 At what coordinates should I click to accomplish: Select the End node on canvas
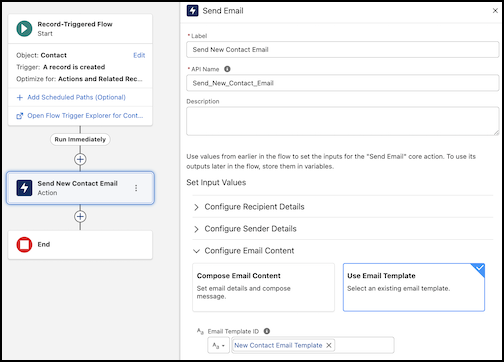coord(80,245)
